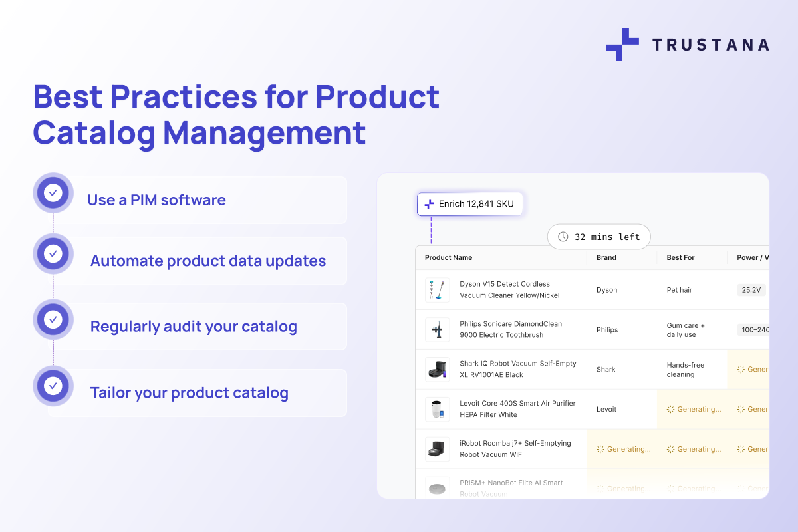This screenshot has height=532, width=798.
Task: Click the Shark IQ Robot Vacuum thumbnail
Action: [x=438, y=370]
